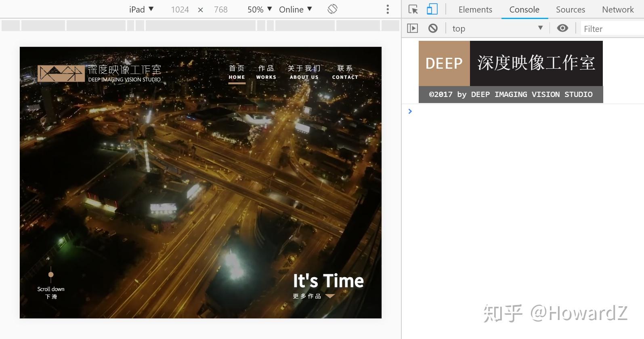Click the studio logo icon in header
This screenshot has width=644, height=339.
tap(61, 74)
